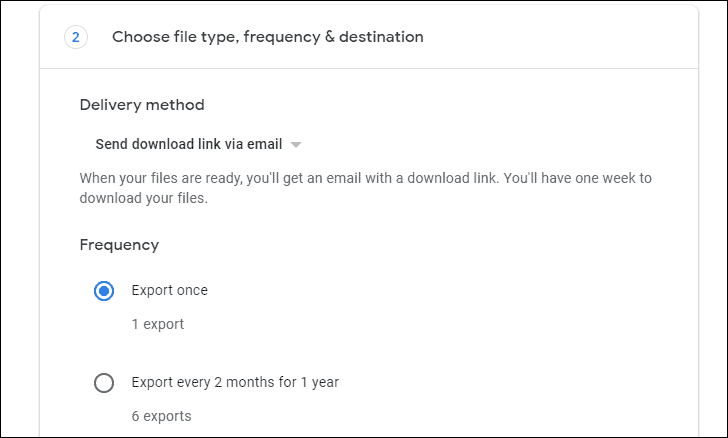Click the delivery method dropdown arrow
Image resolution: width=728 pixels, height=438 pixels.
tap(295, 144)
